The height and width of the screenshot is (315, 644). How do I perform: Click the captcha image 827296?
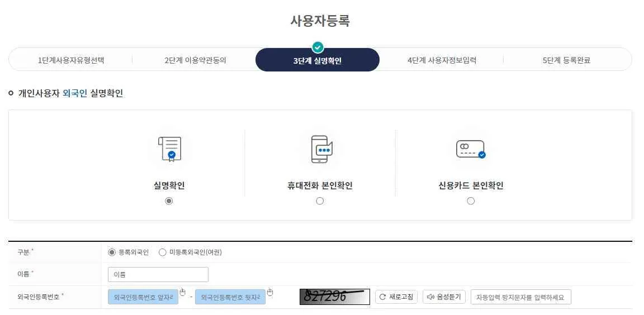point(335,297)
